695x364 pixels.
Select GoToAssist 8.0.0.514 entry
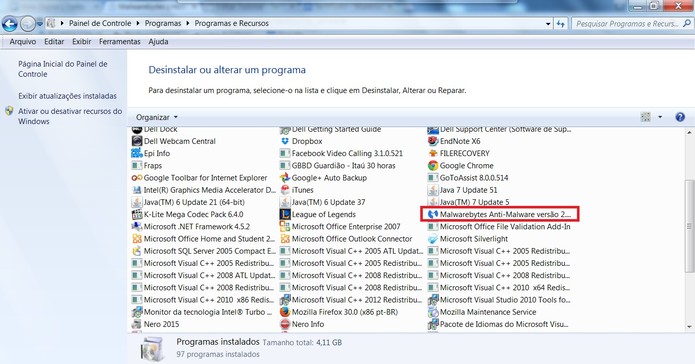468,177
